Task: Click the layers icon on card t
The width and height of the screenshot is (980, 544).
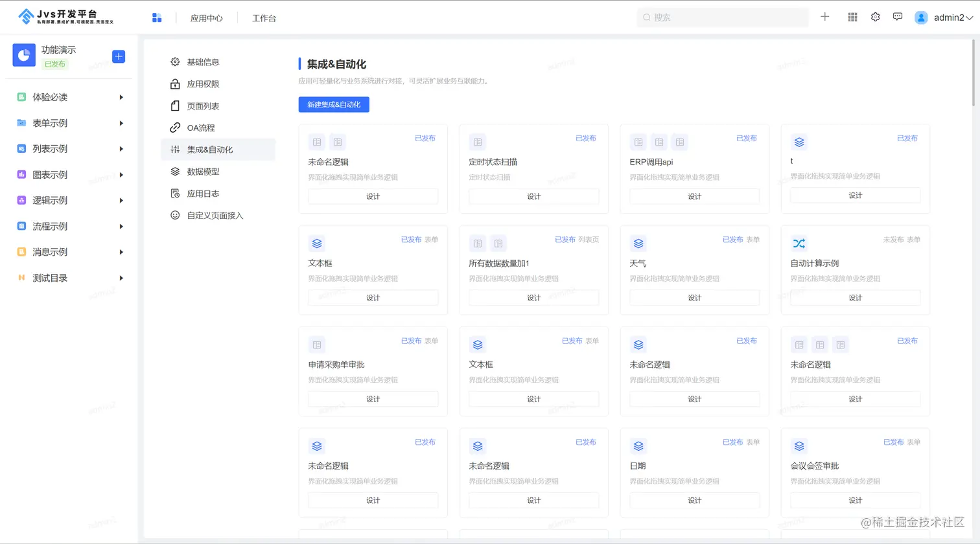Action: tap(799, 142)
